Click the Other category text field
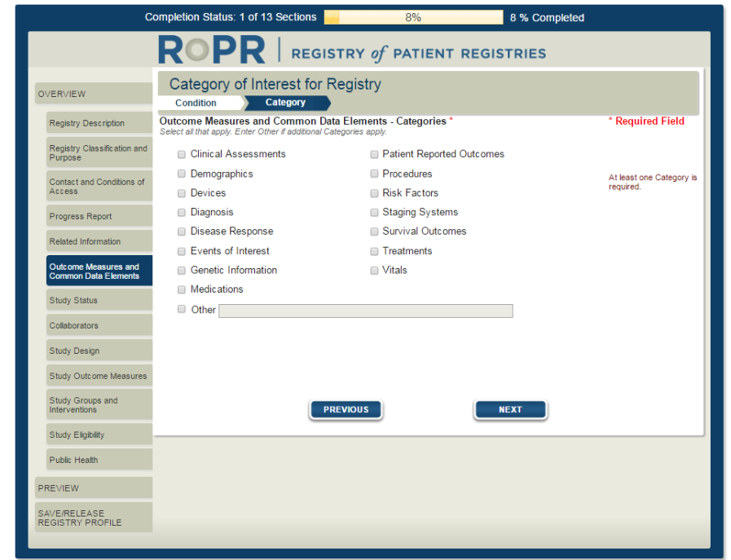 coord(366,311)
